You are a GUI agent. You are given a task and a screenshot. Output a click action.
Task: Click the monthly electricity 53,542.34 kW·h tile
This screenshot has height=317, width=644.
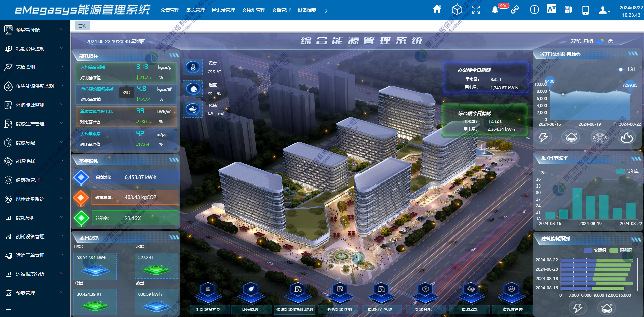[95, 266]
